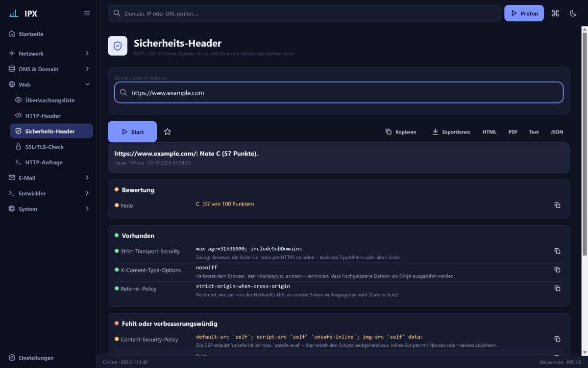Open SSL/TLS-Check page
Image resolution: width=588 pixels, height=368 pixels.
coord(51,146)
